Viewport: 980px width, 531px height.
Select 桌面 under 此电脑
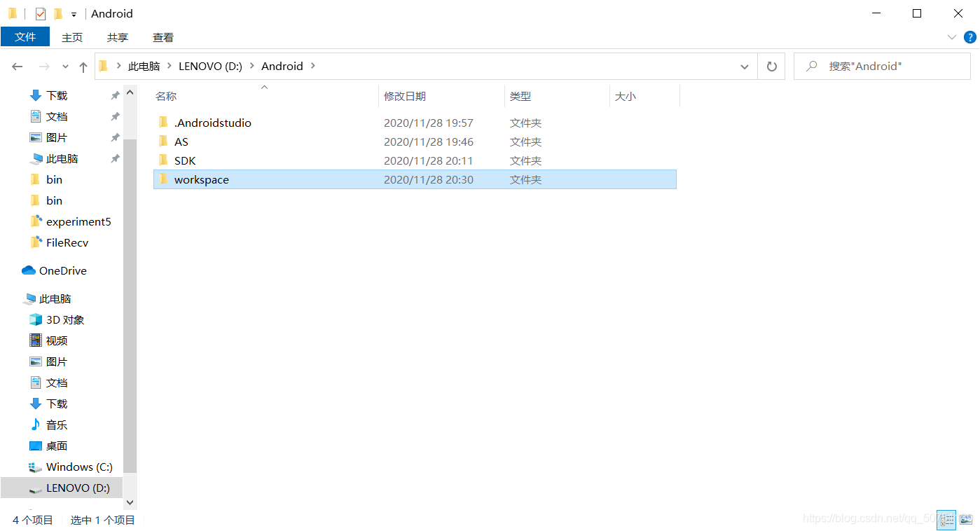[x=57, y=446]
